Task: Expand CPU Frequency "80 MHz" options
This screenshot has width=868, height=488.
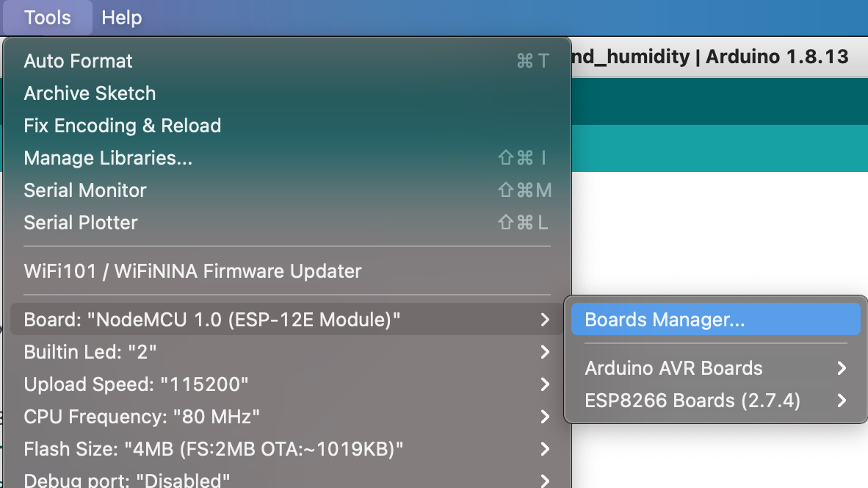Action: [142, 417]
